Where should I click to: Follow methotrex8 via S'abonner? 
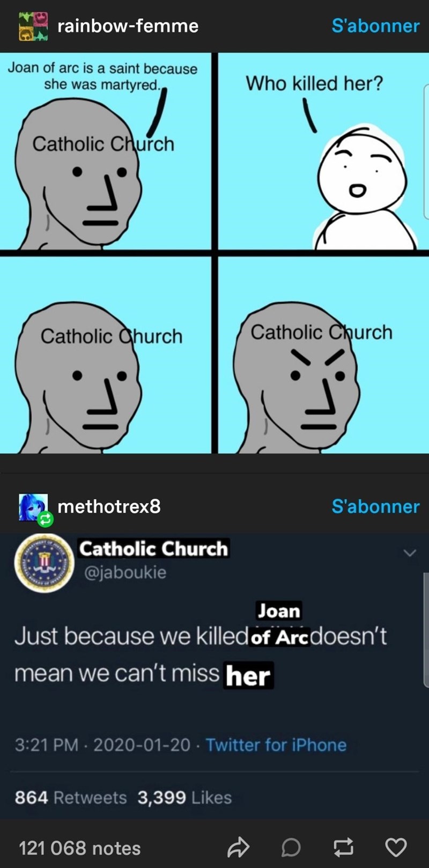pyautogui.click(x=375, y=506)
